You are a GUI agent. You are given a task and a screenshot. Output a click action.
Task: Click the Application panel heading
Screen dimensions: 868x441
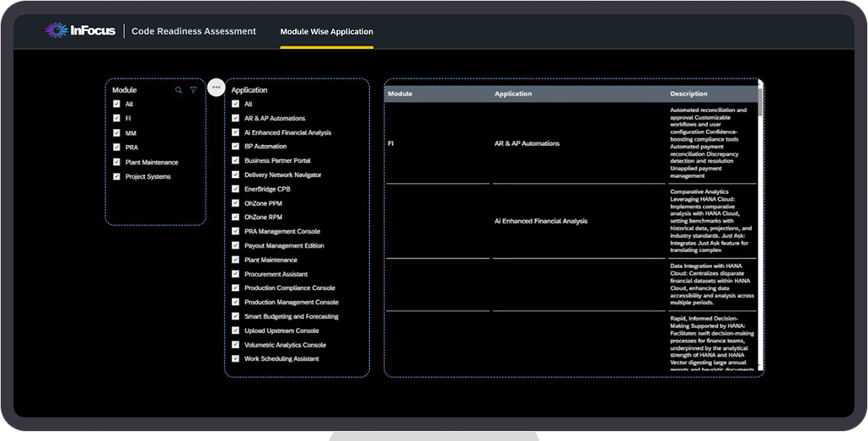tap(249, 89)
